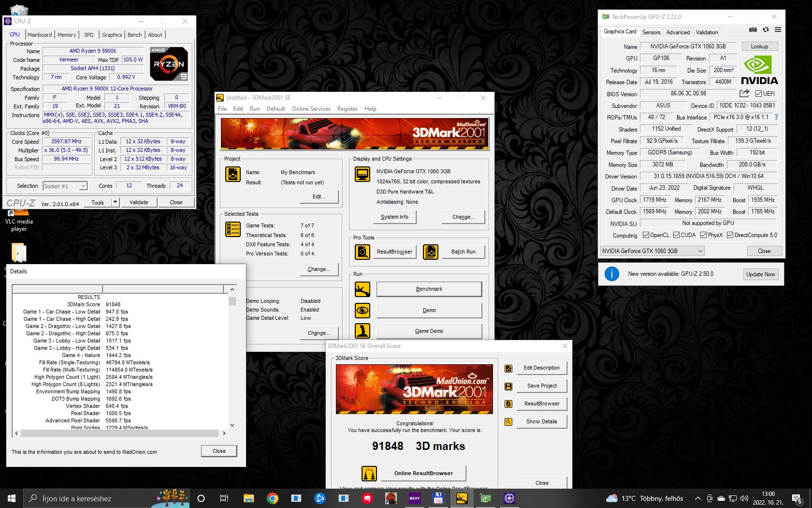Open the GPU-Z hamburger menu
Image resolution: width=812 pixels, height=508 pixels.
tap(778, 30)
